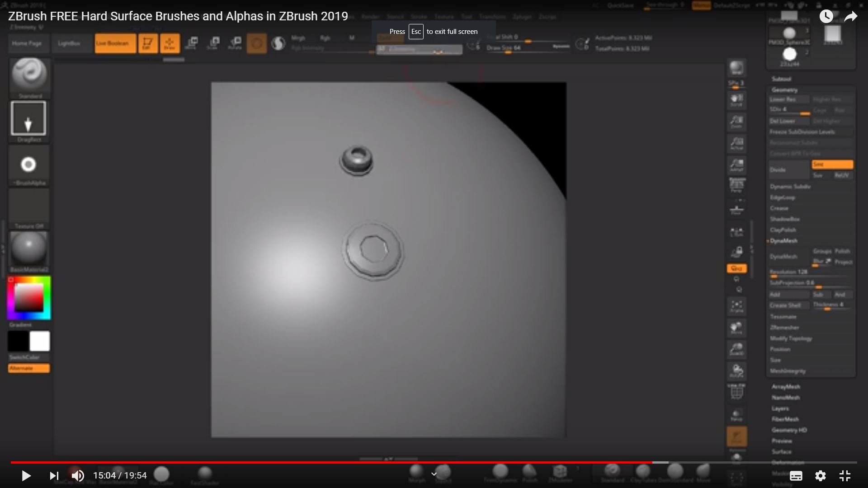Click the Del Lower button

(789, 121)
